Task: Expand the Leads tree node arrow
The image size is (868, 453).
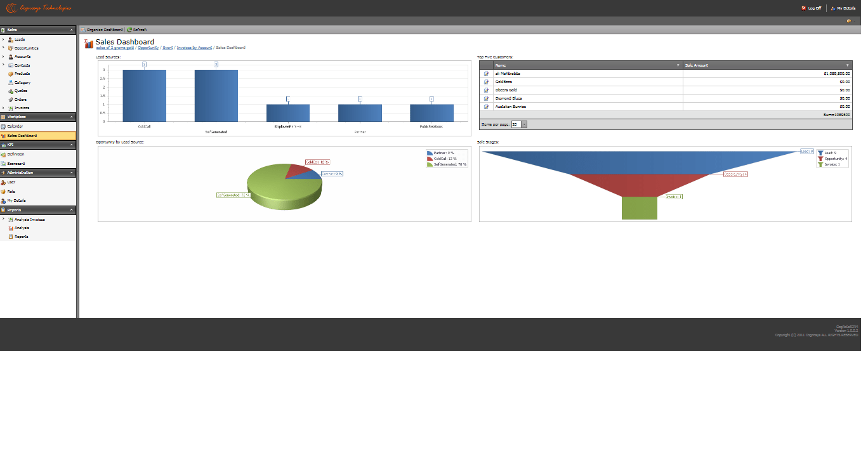Action: click(3, 39)
